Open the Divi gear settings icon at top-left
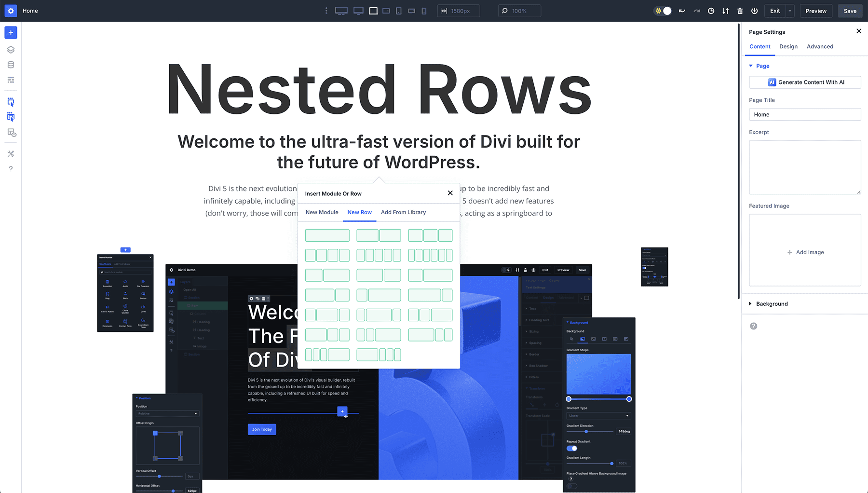The width and height of the screenshot is (868, 493). click(11, 11)
